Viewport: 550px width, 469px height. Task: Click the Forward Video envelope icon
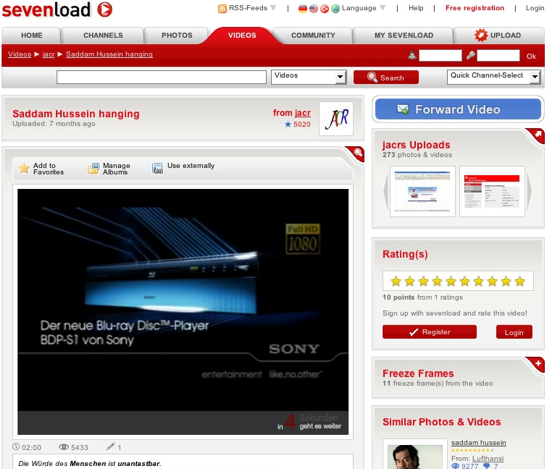403,109
